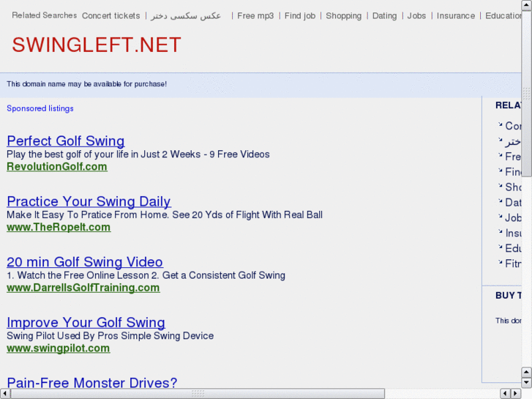Select Free mp3 related search
The width and height of the screenshot is (532, 399).
[255, 15]
